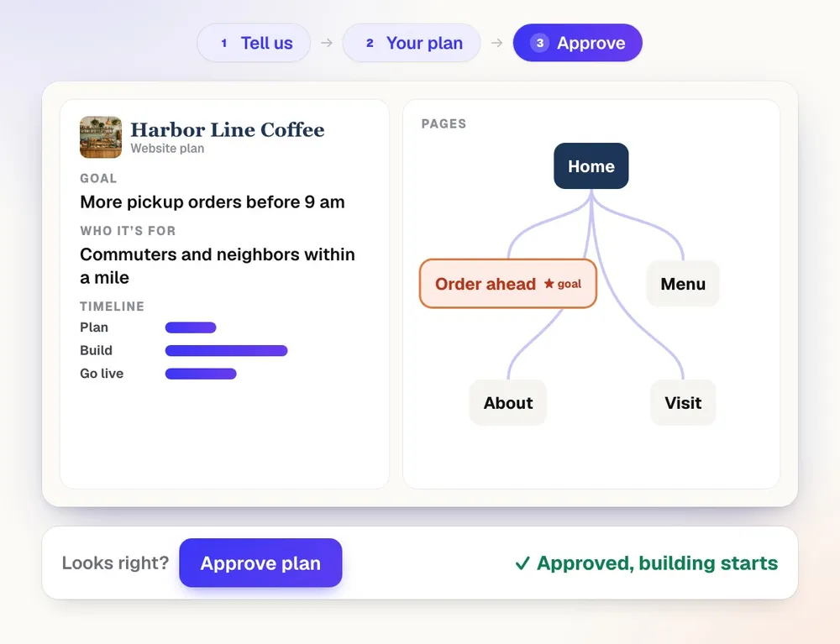The height and width of the screenshot is (644, 840).
Task: Click the "More pickup orders before 9 am" text
Action: [213, 202]
